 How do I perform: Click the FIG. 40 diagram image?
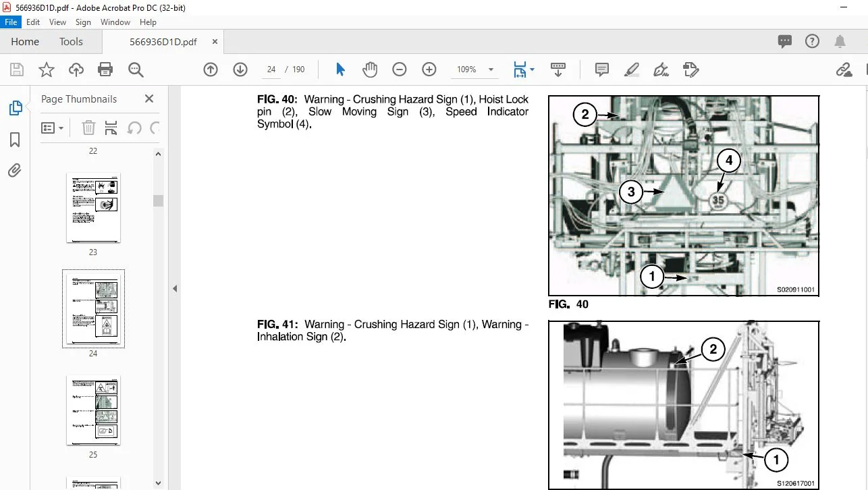684,196
